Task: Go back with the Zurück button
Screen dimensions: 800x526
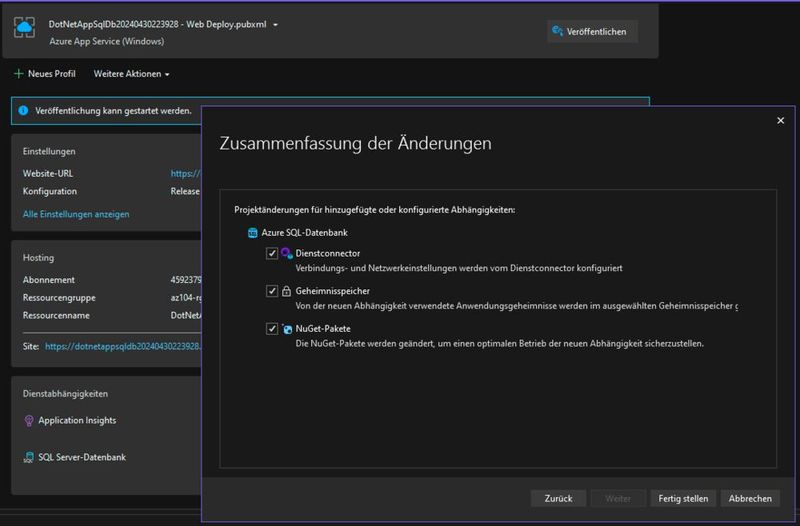Action: [x=558, y=498]
